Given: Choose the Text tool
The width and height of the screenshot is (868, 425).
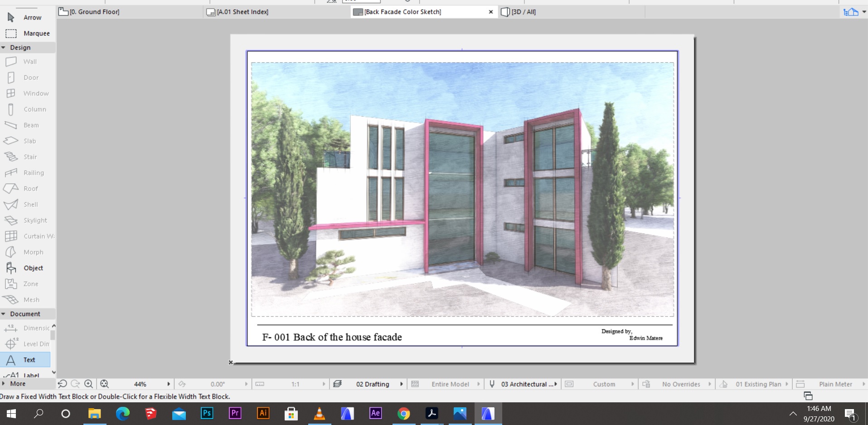Looking at the screenshot, I should [x=26, y=360].
